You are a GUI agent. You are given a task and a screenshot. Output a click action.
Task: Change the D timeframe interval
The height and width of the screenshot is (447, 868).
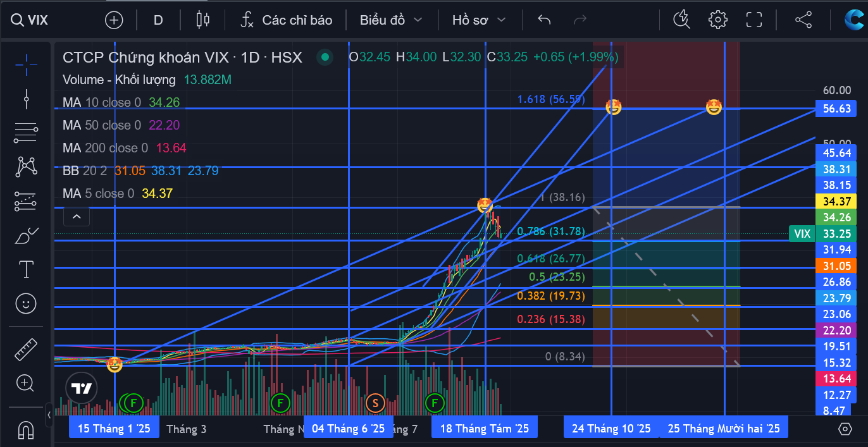[158, 20]
